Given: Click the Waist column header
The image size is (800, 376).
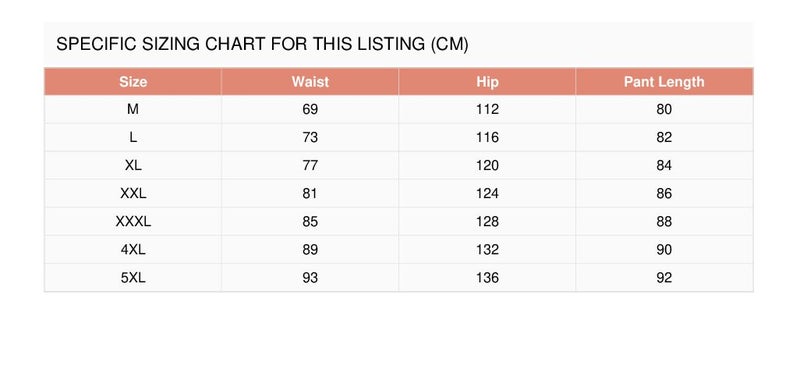Looking at the screenshot, I should click(x=310, y=82).
